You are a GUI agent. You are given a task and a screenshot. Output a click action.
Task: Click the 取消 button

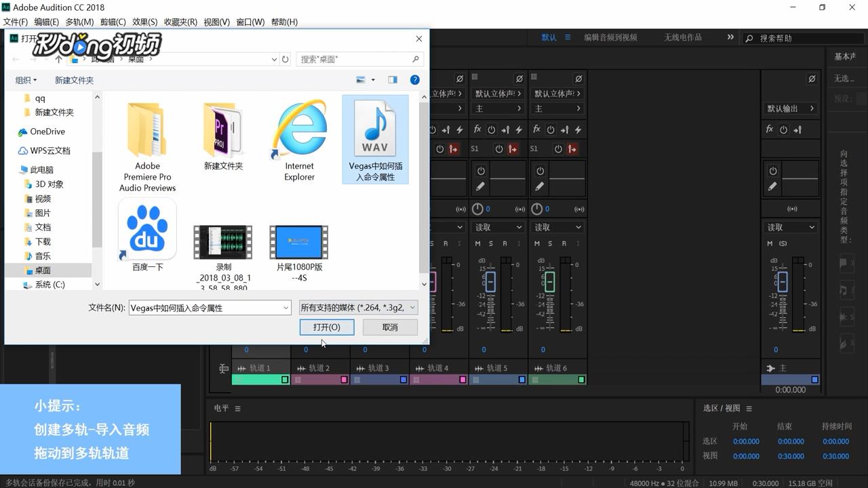(x=390, y=327)
